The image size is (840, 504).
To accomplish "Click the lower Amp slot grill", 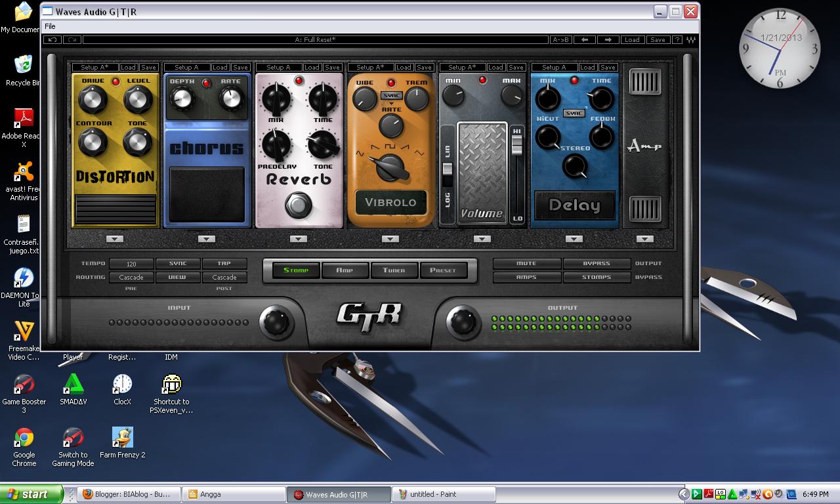I will click(645, 209).
